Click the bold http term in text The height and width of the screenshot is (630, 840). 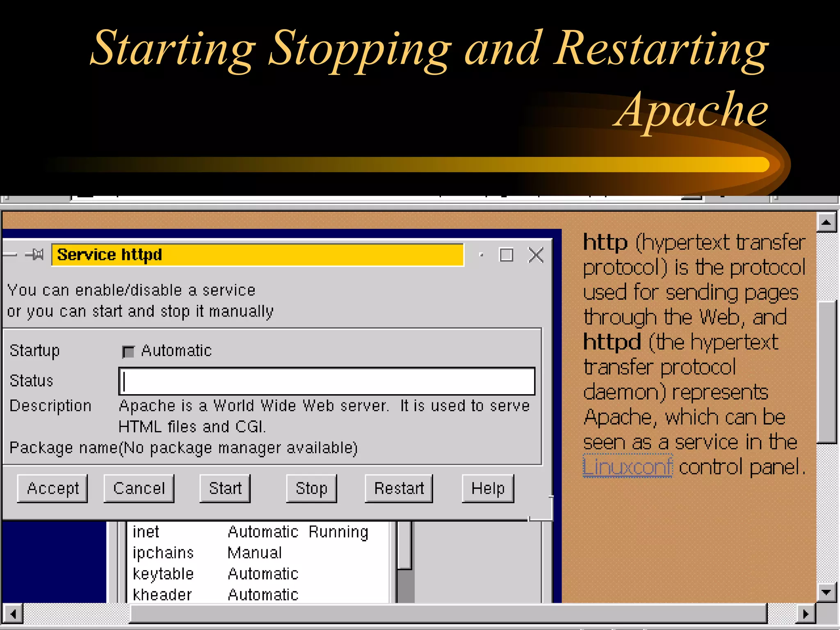pos(605,242)
